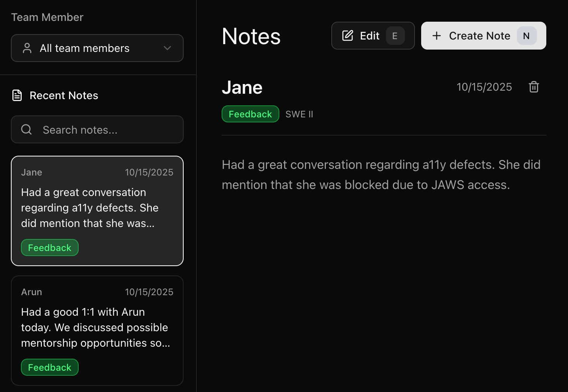Toggle the Feedback tag on Jane's detail view
568x392 pixels.
[250, 114]
